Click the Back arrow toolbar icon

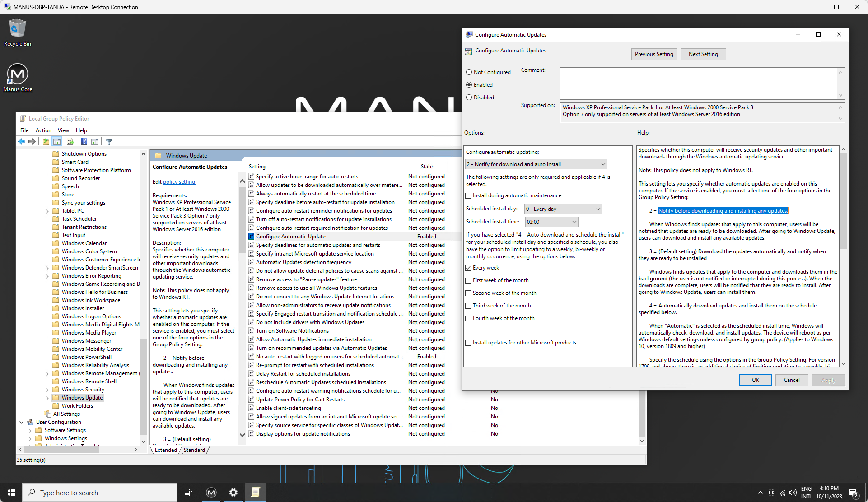22,142
